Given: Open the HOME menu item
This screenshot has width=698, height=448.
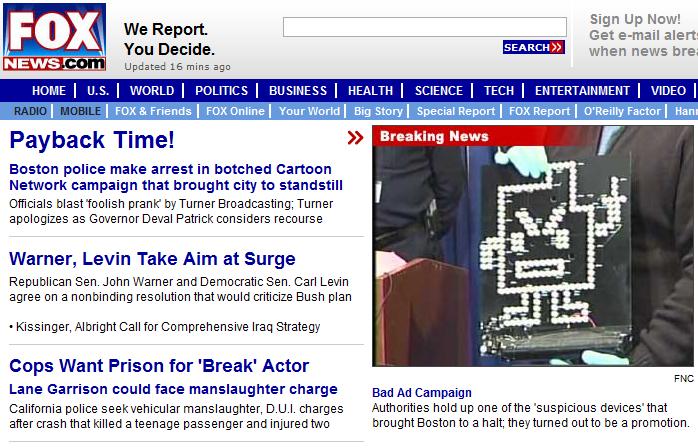Looking at the screenshot, I should (49, 91).
